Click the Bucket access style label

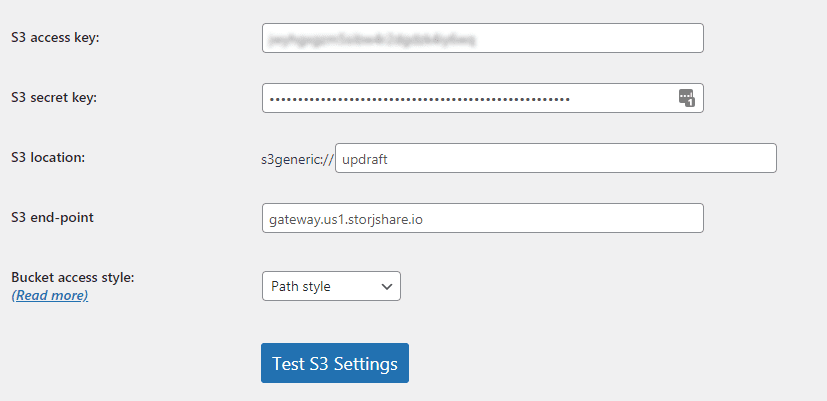pyautogui.click(x=73, y=277)
